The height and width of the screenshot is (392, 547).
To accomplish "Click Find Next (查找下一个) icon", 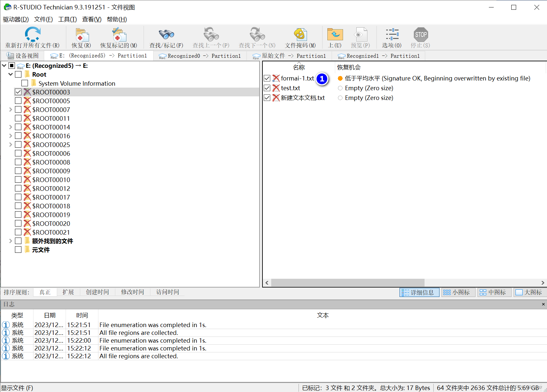I will tap(257, 34).
